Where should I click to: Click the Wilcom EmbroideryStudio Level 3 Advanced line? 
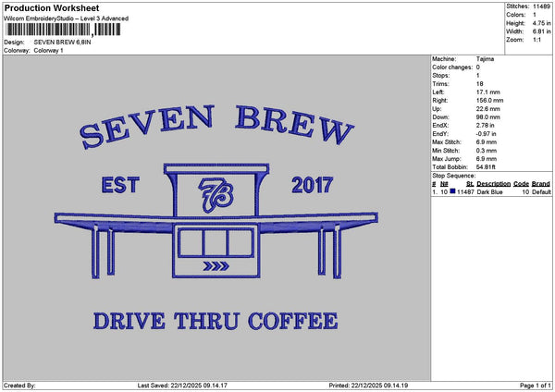tap(67, 18)
